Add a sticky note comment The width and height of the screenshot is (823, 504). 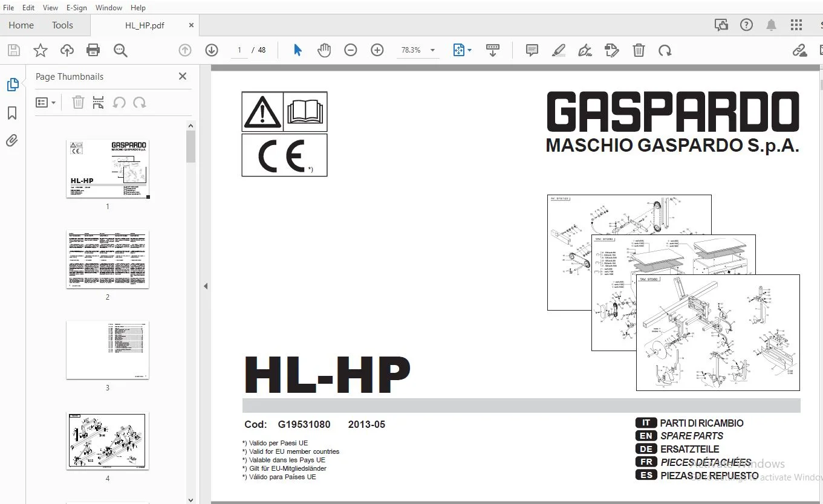pos(532,51)
